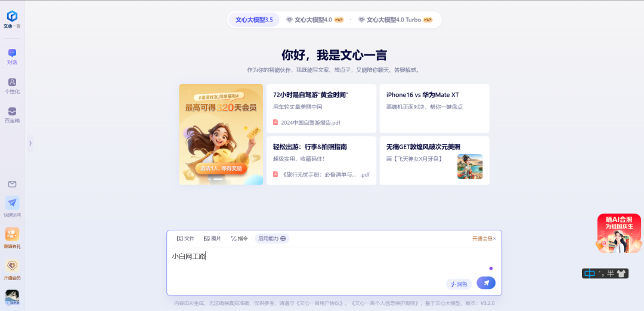The width and height of the screenshot is (644, 311).
Task: Click the 开通会员 membership icon in sidebar
Action: point(12,266)
